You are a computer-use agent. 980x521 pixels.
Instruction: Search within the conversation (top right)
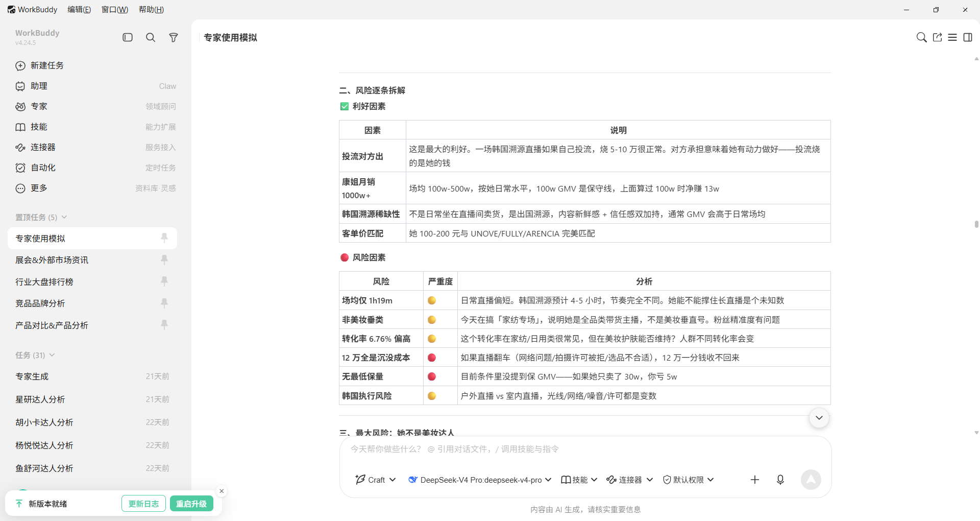point(921,37)
